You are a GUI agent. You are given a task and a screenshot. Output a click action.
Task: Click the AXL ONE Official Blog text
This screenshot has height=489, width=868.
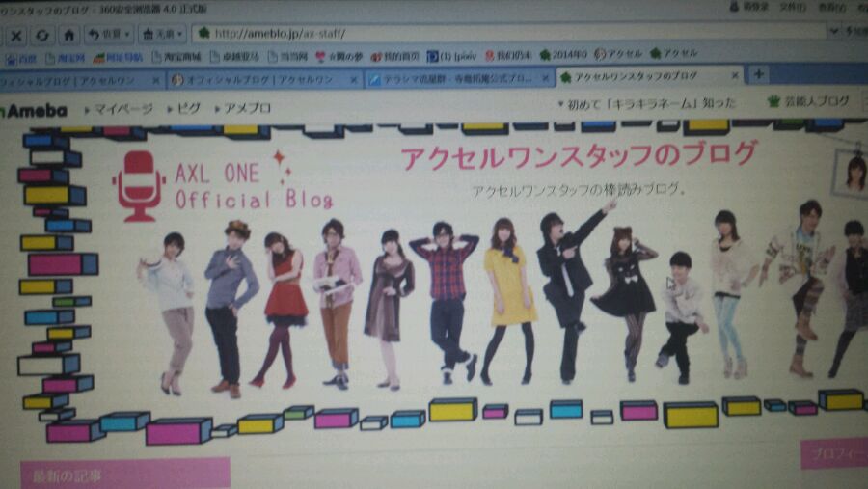pos(254,187)
